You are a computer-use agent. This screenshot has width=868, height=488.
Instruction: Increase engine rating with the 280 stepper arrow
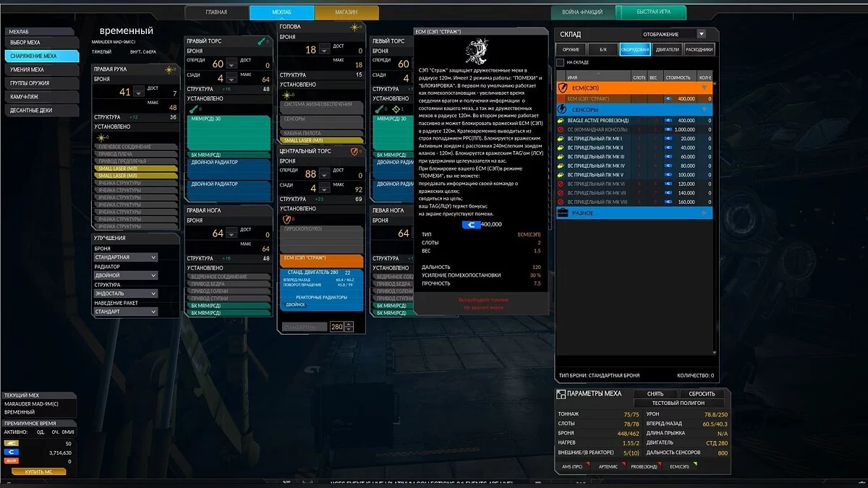click(x=349, y=324)
